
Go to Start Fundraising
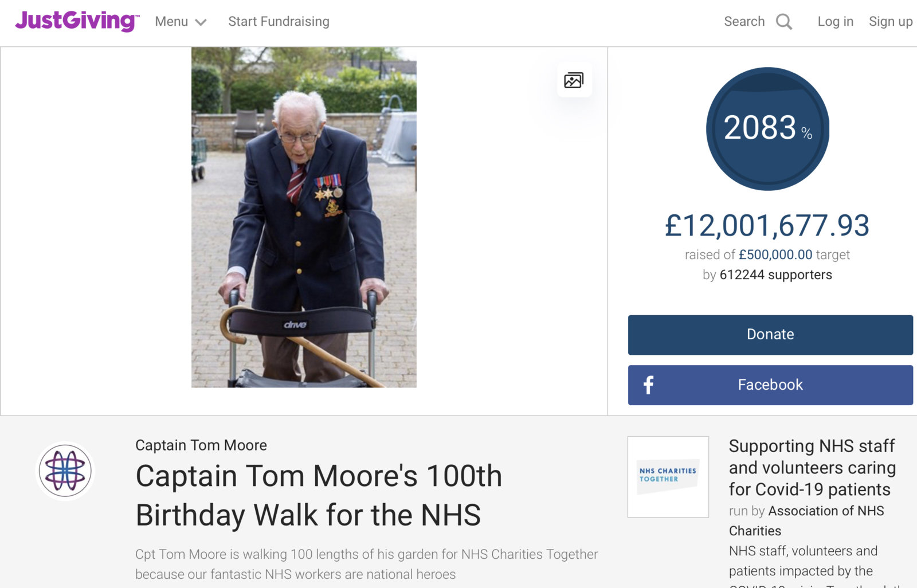point(279,22)
